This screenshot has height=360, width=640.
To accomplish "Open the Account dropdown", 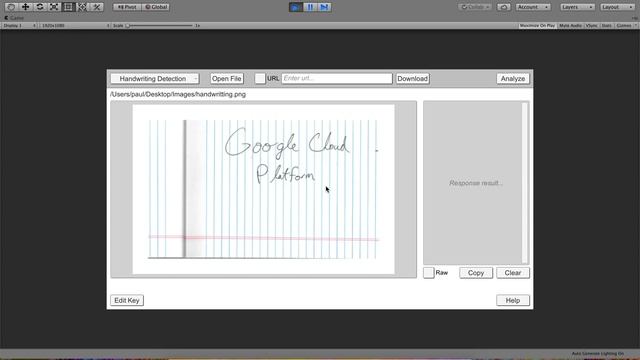I will pos(533,7).
